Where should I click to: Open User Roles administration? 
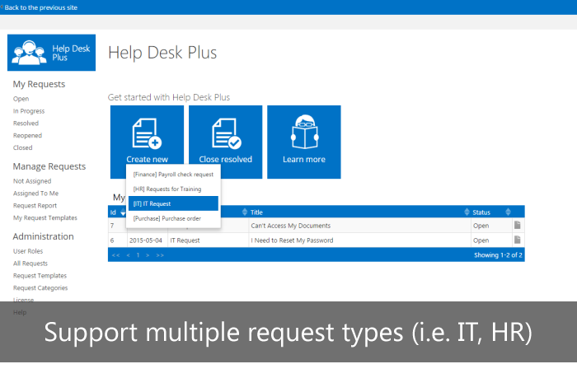click(x=28, y=251)
